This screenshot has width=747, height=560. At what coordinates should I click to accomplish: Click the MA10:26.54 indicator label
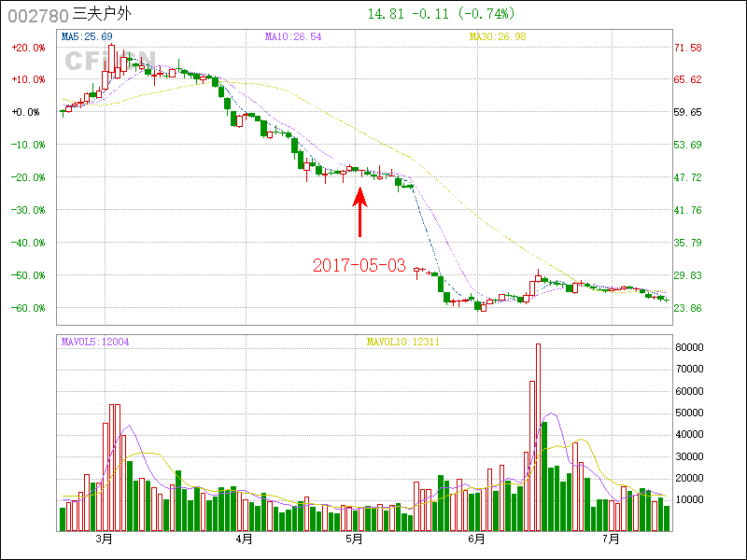pyautogui.click(x=293, y=36)
